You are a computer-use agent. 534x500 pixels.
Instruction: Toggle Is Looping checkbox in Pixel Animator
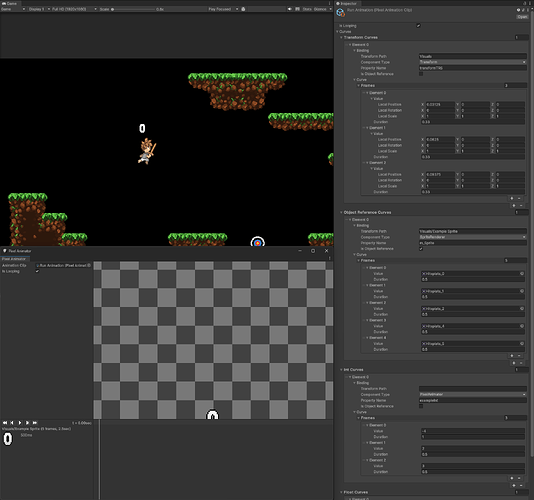(x=37, y=271)
